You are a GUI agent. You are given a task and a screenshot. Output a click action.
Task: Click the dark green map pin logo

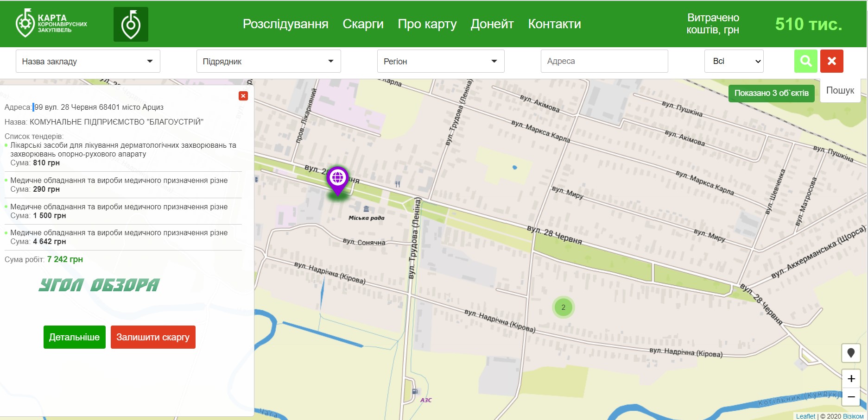point(131,25)
